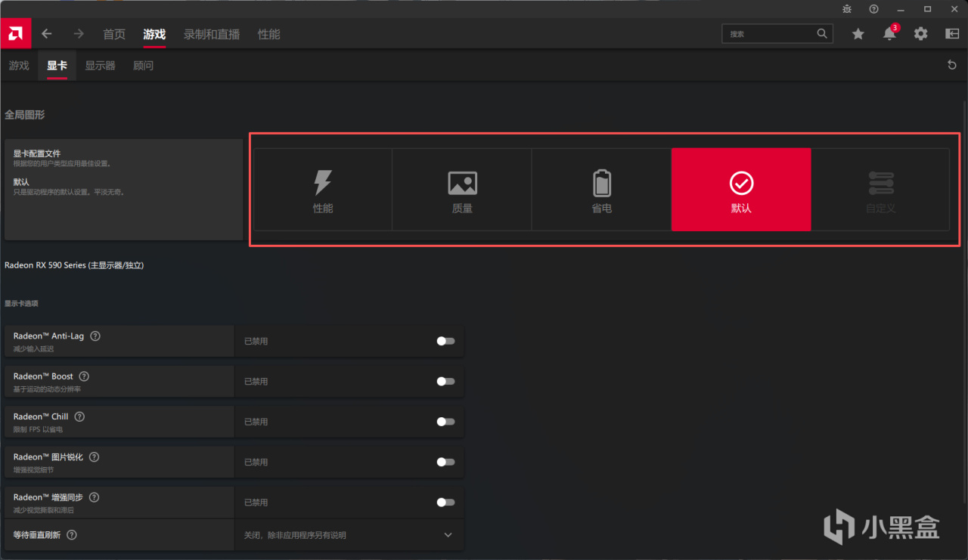The width and height of the screenshot is (968, 560).
Task: Toggle Radeon Chill on
Action: point(445,422)
